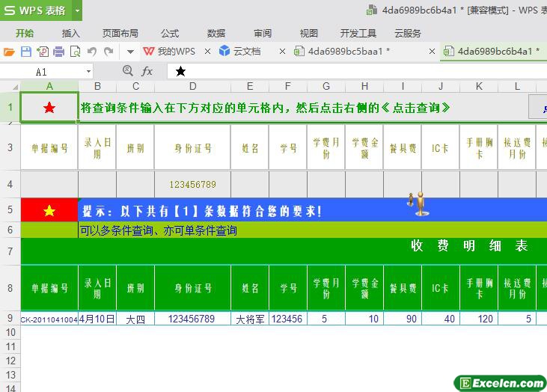Click the fx insert function icon
This screenshot has width=547, height=392.
(x=147, y=72)
